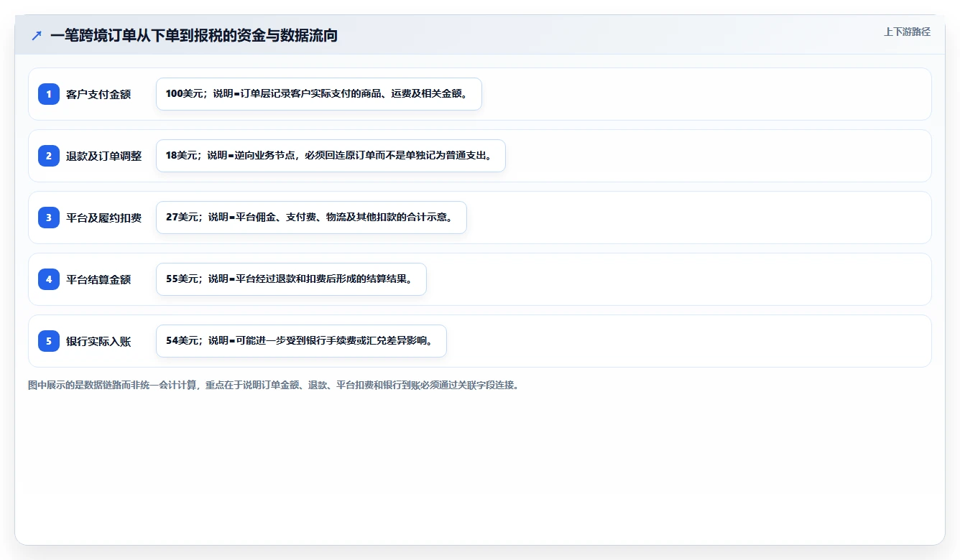Click the 银行实际入账 label
This screenshot has height=560, width=960.
point(98,341)
